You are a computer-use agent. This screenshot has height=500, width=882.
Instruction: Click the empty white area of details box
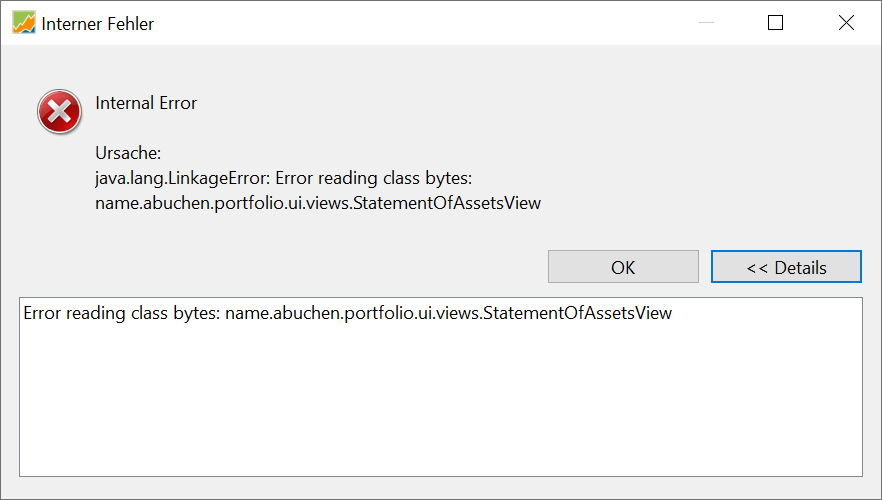coord(440,400)
